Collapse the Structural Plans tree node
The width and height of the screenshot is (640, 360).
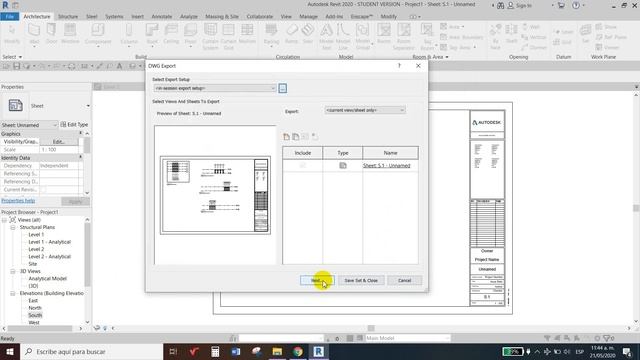tap(13, 227)
